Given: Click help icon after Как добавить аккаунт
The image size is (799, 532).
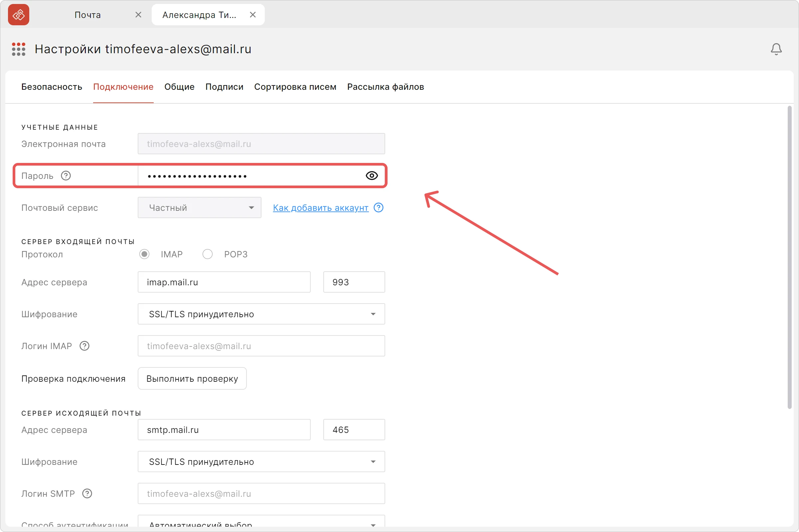Looking at the screenshot, I should 379,207.
